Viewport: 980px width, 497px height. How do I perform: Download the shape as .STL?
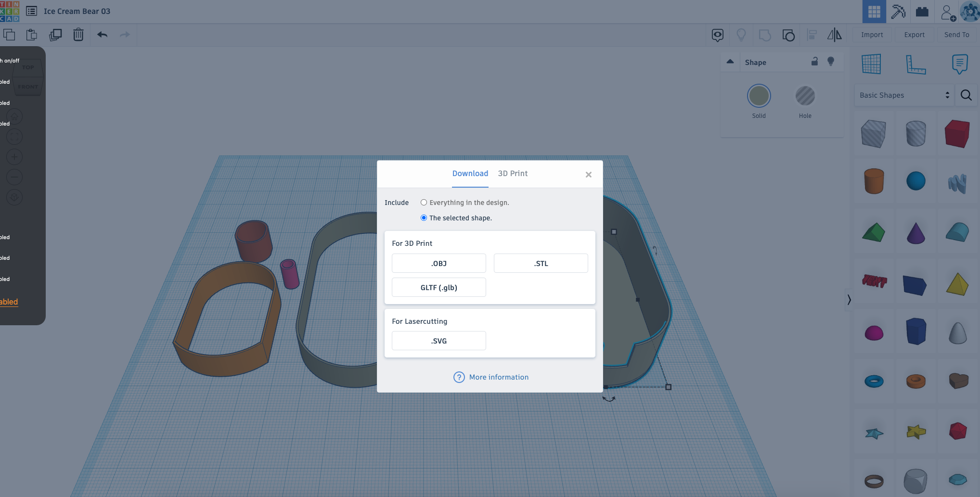(x=541, y=263)
